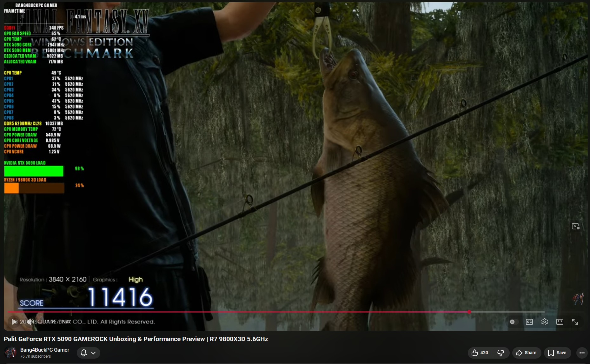Screen dimensions: 590x364
Task: Seek into the grey unplayed part of the progress bar
Action: (x=507, y=312)
